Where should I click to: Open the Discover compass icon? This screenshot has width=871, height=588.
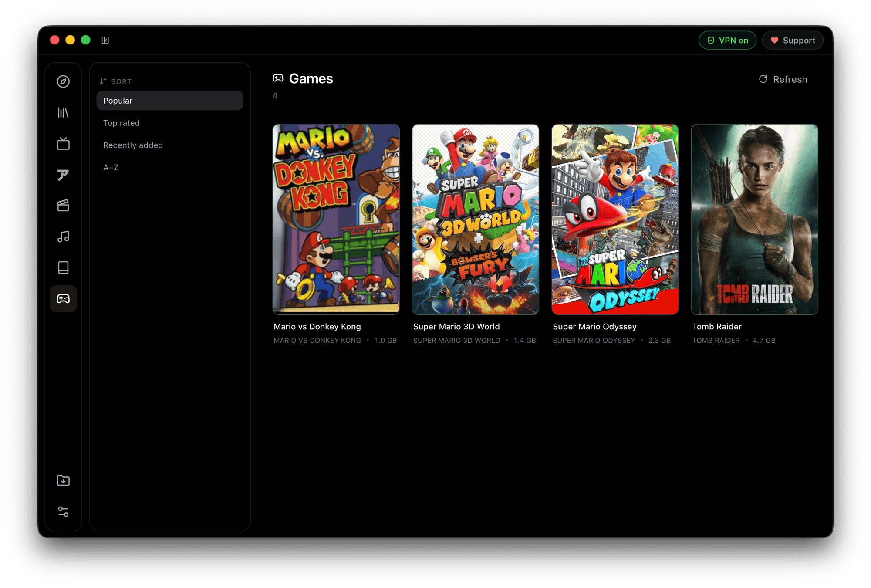(63, 81)
